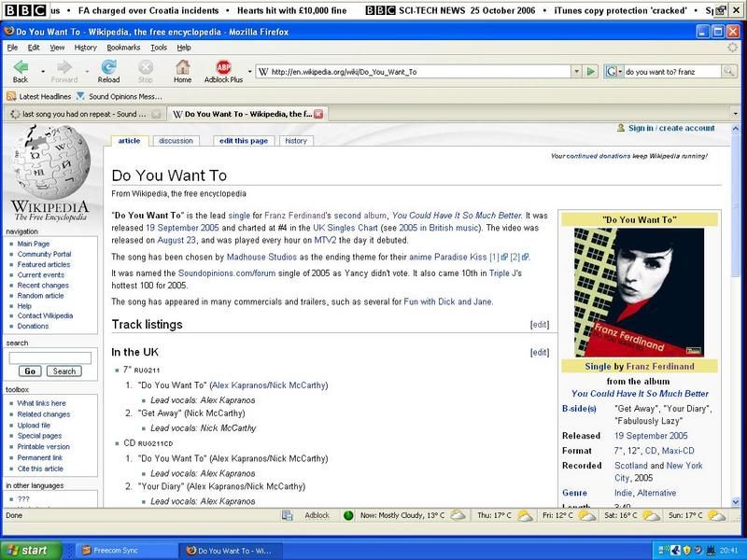Open the Random article sidebar link
The image size is (747, 560).
pos(40,295)
